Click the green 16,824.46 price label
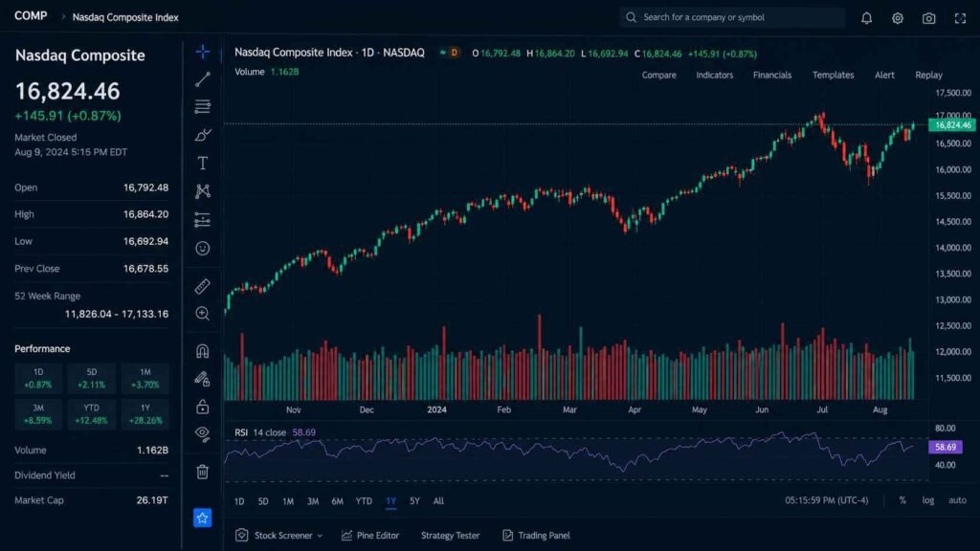Viewport: 980px width, 551px height. 952,125
